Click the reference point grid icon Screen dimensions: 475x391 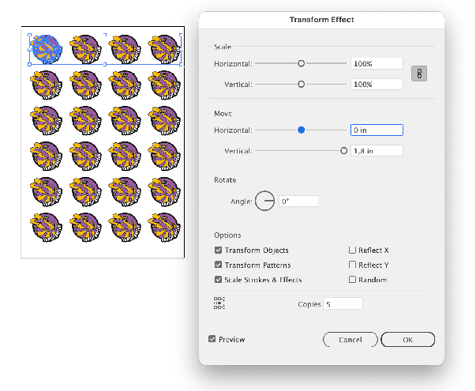(x=219, y=303)
